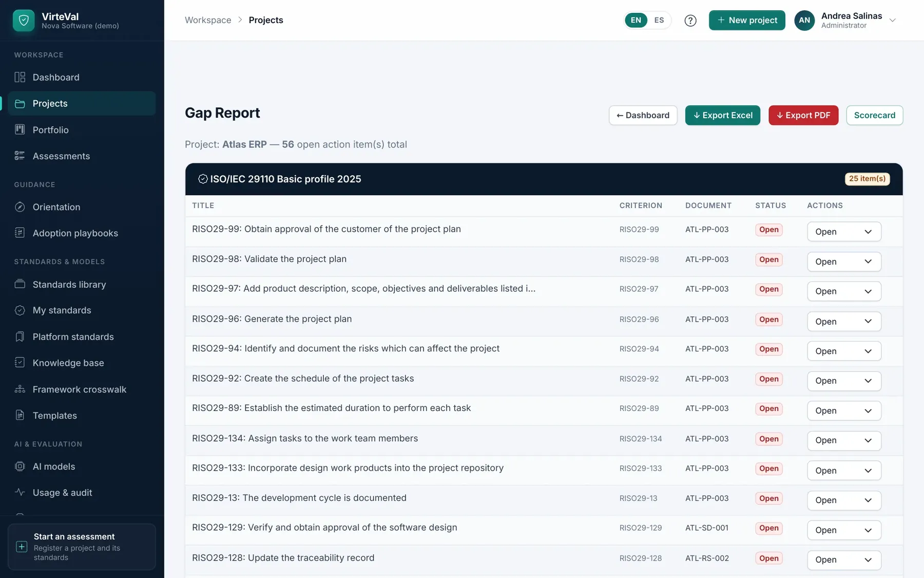Click the Framework crosswalk icon
Screen dimensions: 924x578
coord(20,389)
